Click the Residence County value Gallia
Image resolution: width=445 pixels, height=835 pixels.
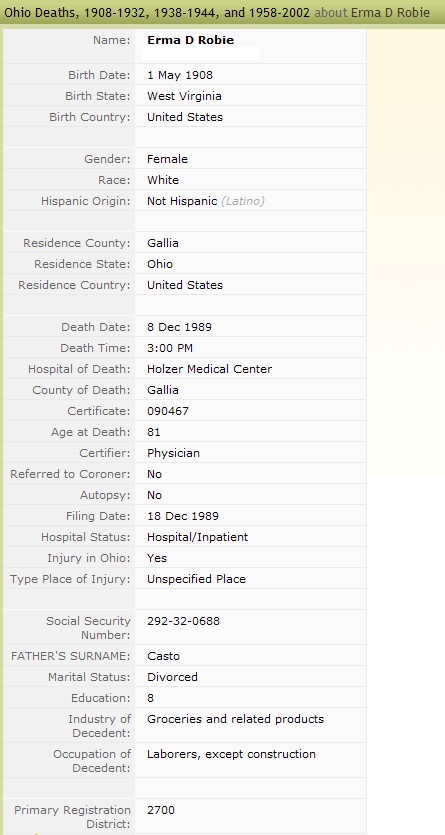163,243
